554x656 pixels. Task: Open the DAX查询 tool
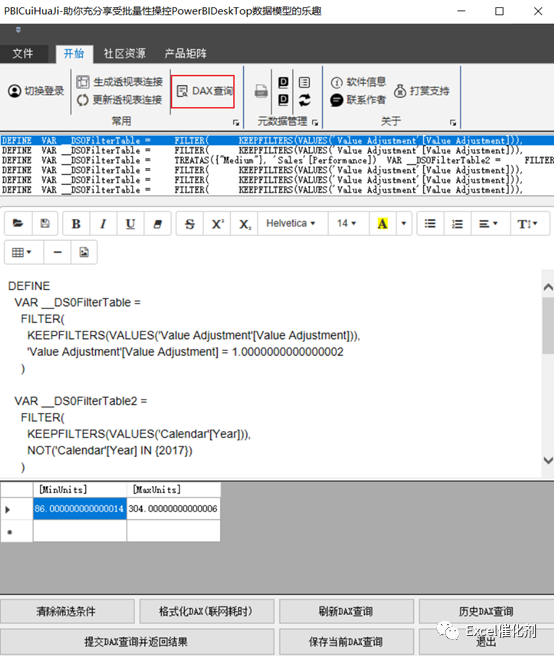pos(205,91)
